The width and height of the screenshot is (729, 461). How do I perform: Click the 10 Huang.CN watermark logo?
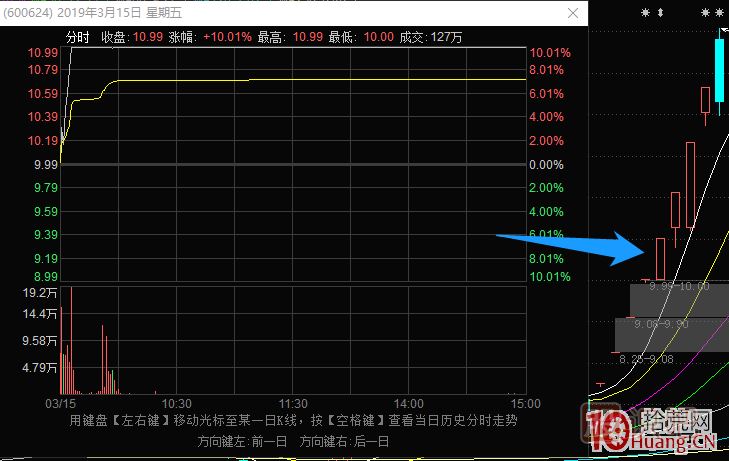click(x=658, y=431)
